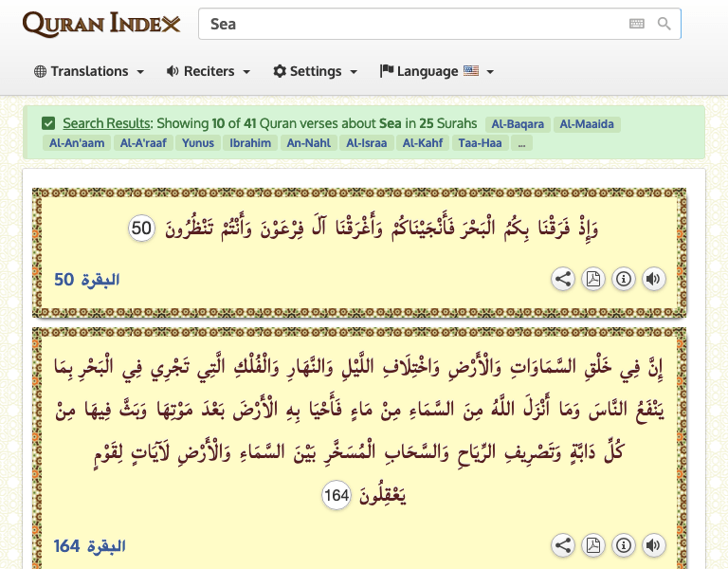The width and height of the screenshot is (728, 569).
Task: Play audio for verse Al-Baqara 50
Action: click(654, 279)
